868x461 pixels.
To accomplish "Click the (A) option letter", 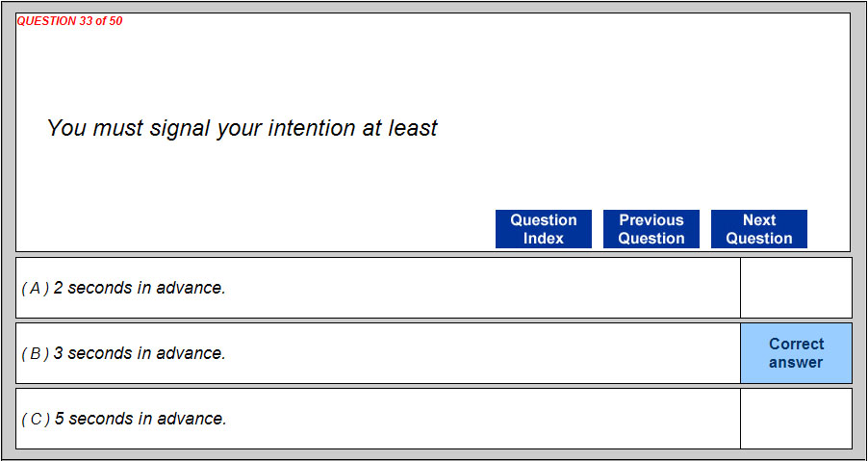I will (x=35, y=288).
